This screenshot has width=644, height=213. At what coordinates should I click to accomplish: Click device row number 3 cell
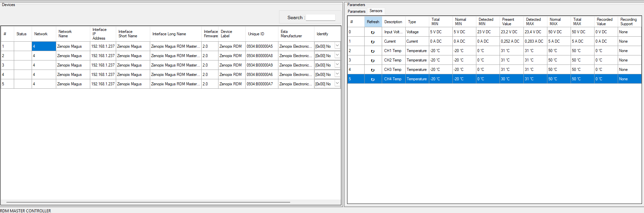pos(7,65)
